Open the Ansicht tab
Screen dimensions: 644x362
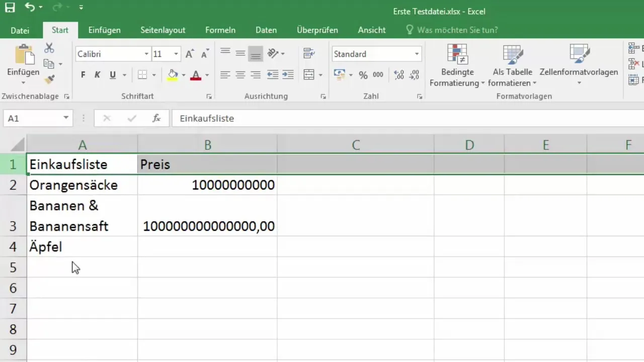click(x=372, y=30)
